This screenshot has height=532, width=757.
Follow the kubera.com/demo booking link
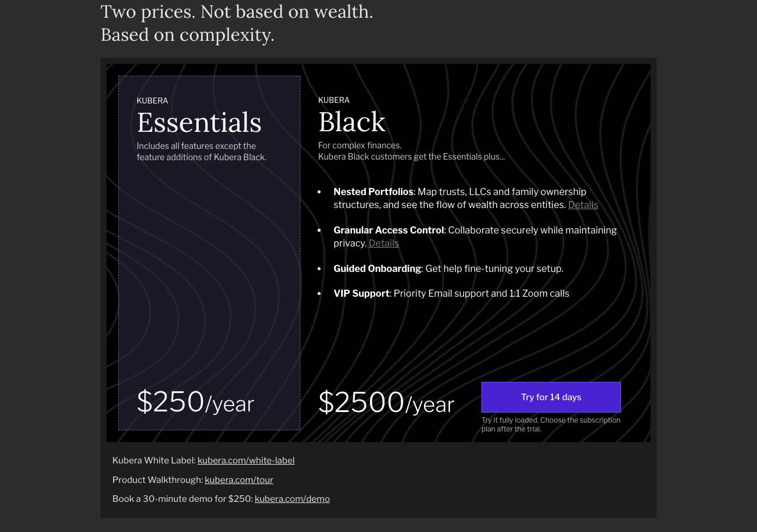point(292,499)
